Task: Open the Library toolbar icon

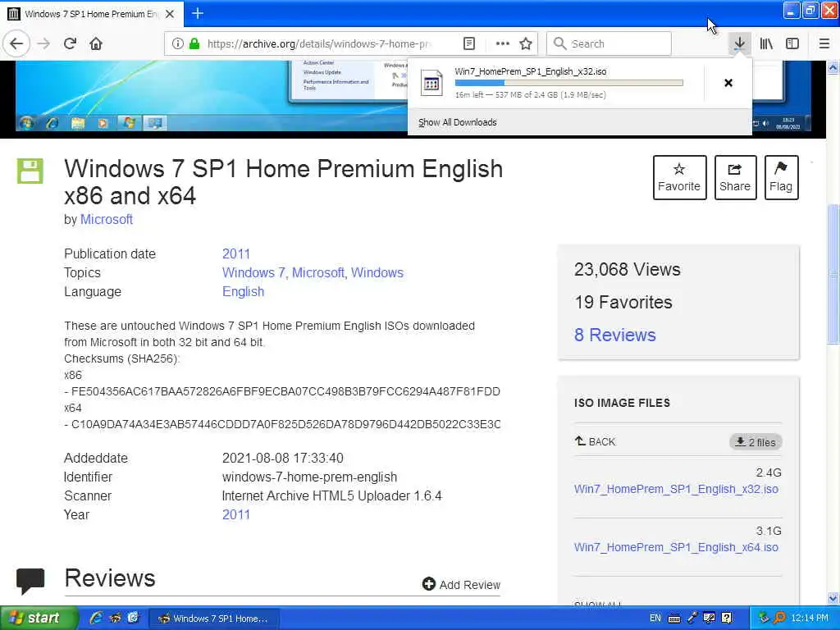Action: pyautogui.click(x=766, y=43)
